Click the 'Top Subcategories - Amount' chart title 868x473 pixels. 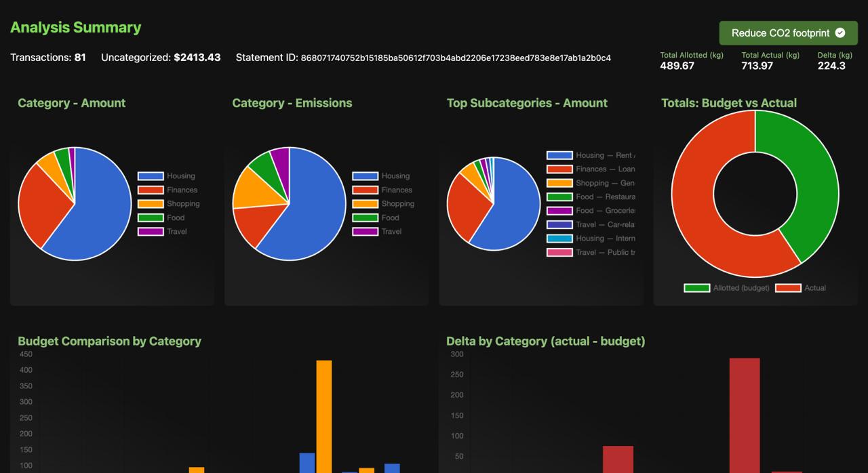coord(527,103)
